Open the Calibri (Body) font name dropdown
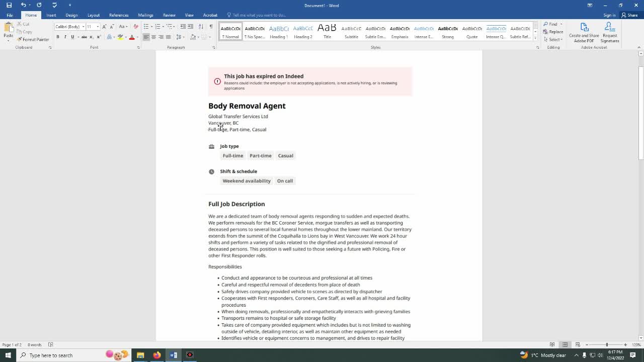Screen dimensions: 644x362 (x=83, y=27)
